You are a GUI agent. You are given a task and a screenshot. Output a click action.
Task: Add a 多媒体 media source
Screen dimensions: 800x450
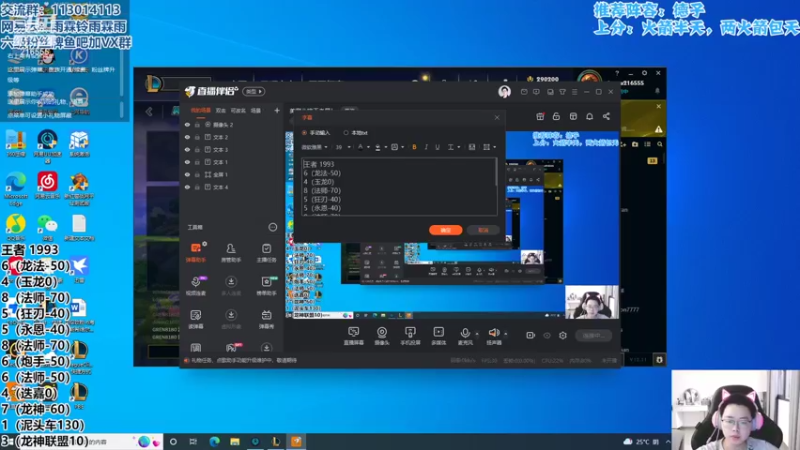pyautogui.click(x=438, y=336)
